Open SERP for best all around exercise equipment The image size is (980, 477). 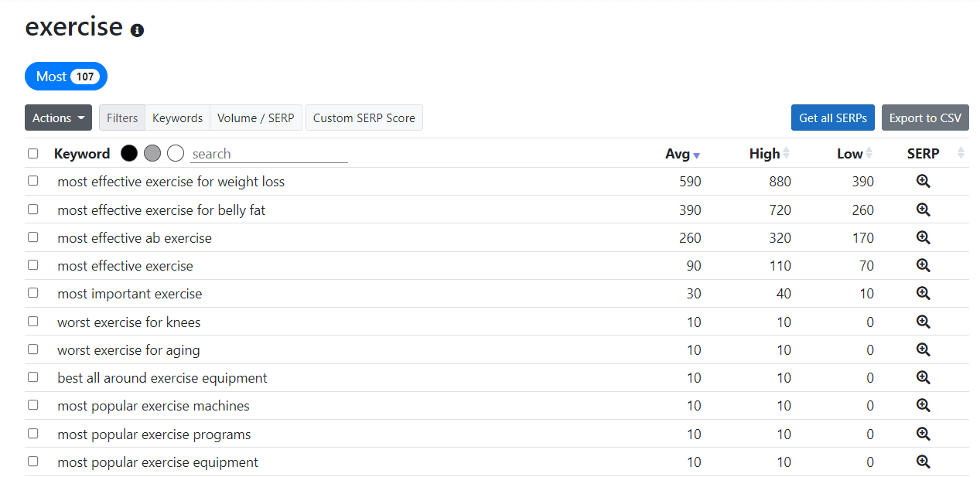(x=923, y=377)
